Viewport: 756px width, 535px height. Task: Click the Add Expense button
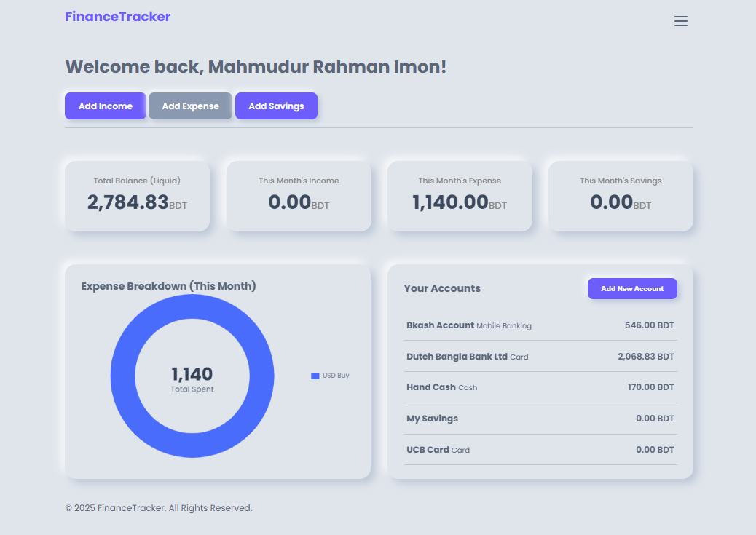(190, 106)
